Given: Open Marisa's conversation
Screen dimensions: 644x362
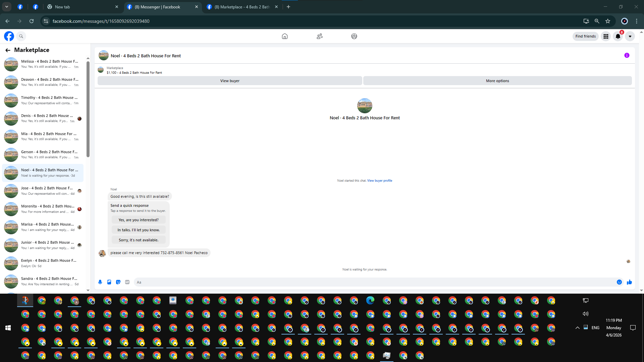Looking at the screenshot, I should (x=43, y=227).
